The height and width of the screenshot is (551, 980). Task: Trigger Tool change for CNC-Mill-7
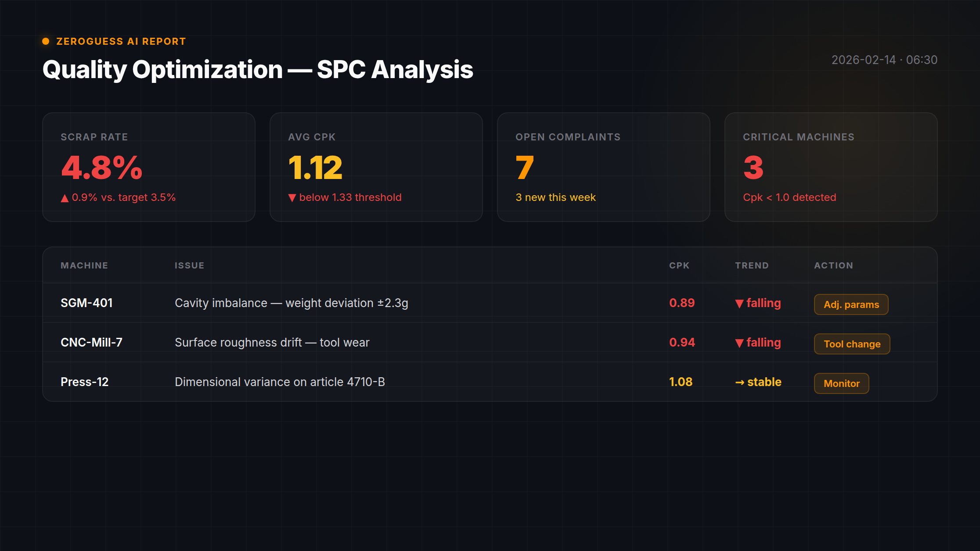tap(852, 344)
